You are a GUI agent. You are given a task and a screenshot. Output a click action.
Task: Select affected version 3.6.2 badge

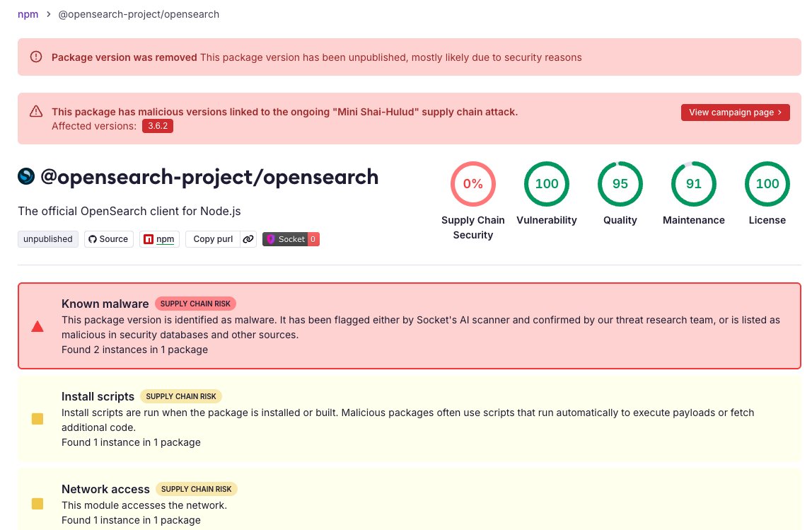[x=158, y=126]
